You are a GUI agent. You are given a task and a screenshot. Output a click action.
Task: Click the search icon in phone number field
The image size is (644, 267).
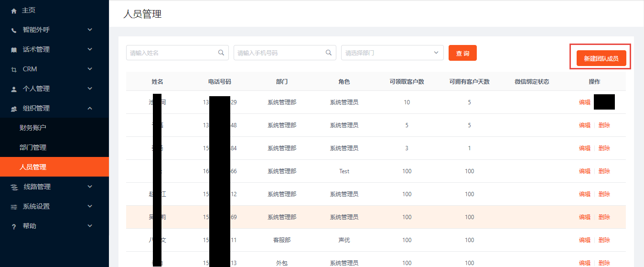[329, 53]
